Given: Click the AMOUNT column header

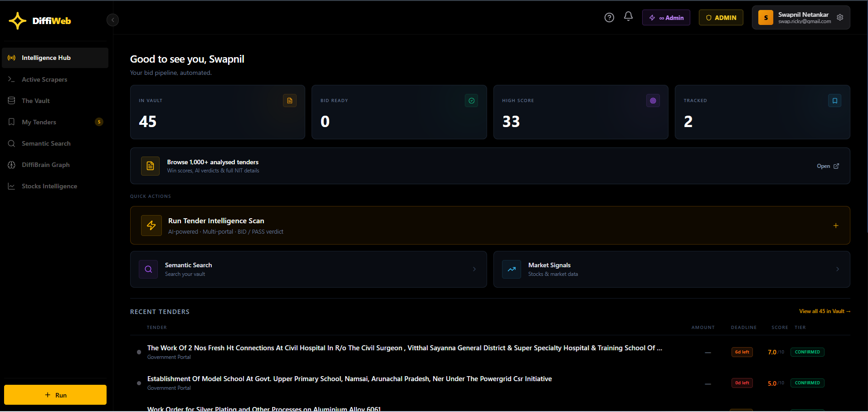Looking at the screenshot, I should coord(703,328).
